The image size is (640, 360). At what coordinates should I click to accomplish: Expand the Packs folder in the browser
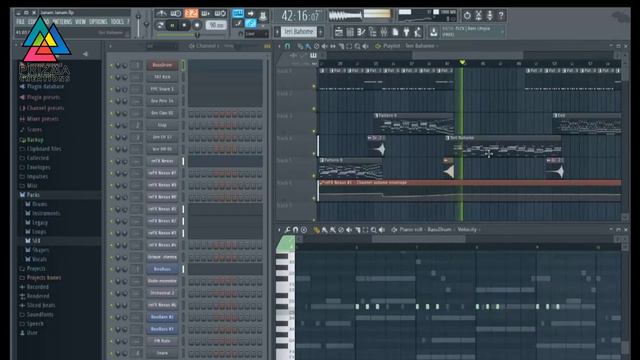(33, 195)
